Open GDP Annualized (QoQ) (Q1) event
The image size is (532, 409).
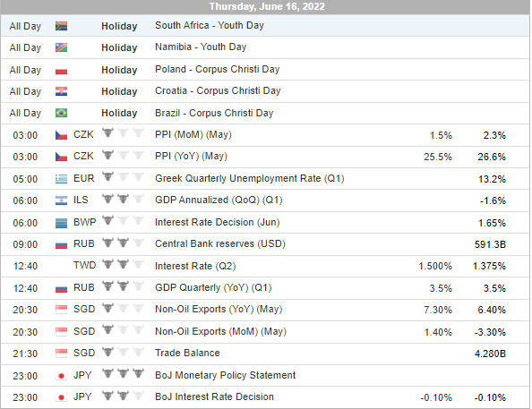pos(219,200)
